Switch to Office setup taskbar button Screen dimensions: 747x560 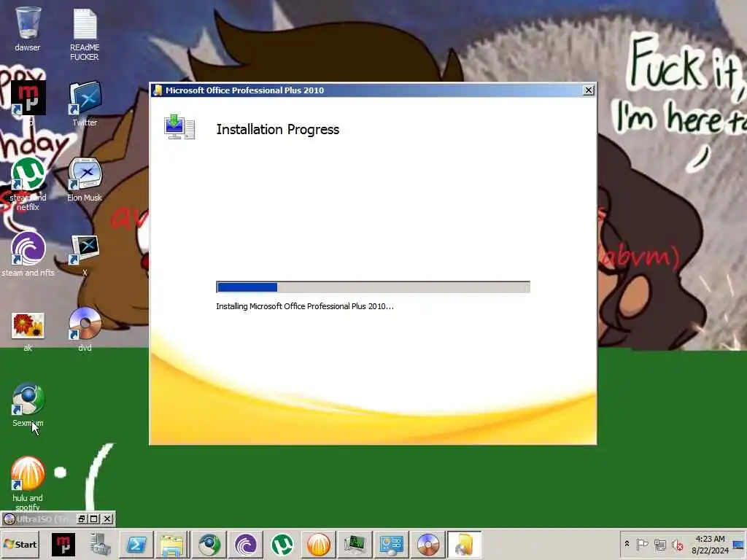pyautogui.click(x=464, y=544)
